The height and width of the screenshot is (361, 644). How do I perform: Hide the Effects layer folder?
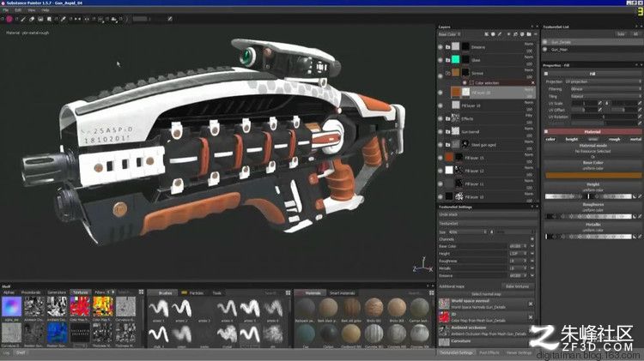440,119
